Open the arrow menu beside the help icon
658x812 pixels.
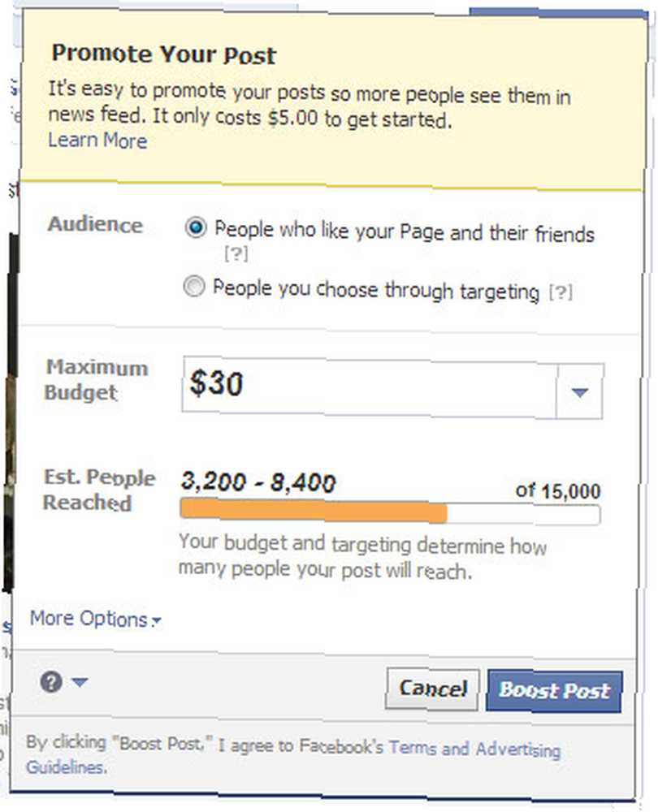click(80, 682)
